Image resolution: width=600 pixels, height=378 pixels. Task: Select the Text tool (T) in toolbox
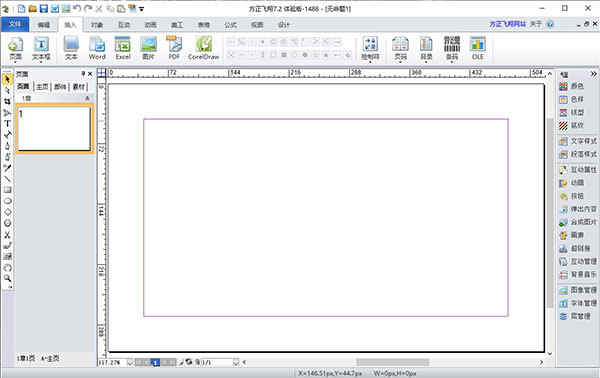coord(7,124)
